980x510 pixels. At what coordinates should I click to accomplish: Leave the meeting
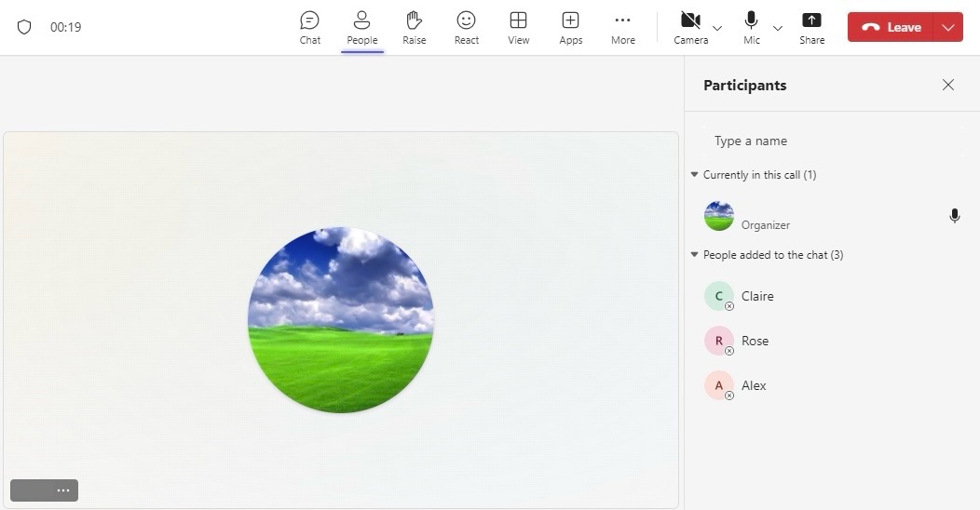click(x=891, y=27)
